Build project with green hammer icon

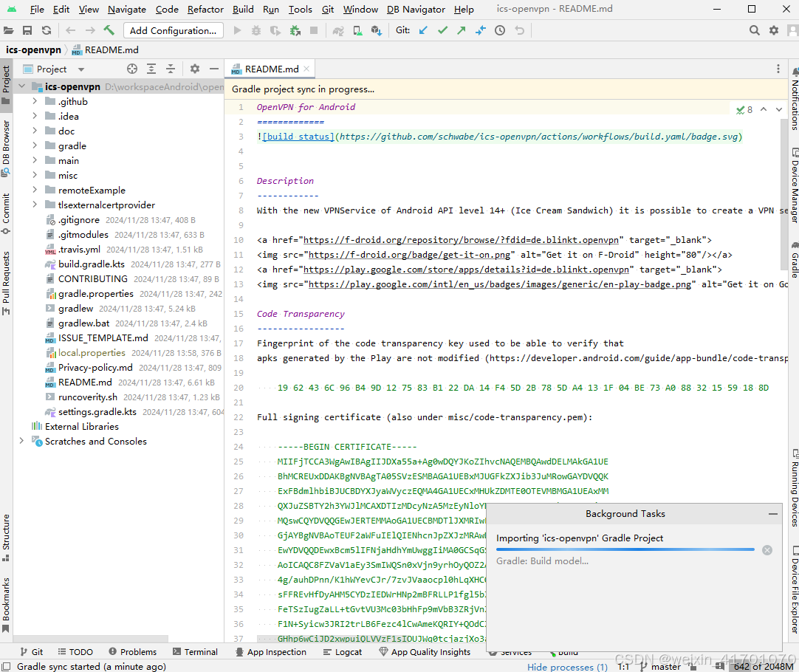(x=109, y=30)
